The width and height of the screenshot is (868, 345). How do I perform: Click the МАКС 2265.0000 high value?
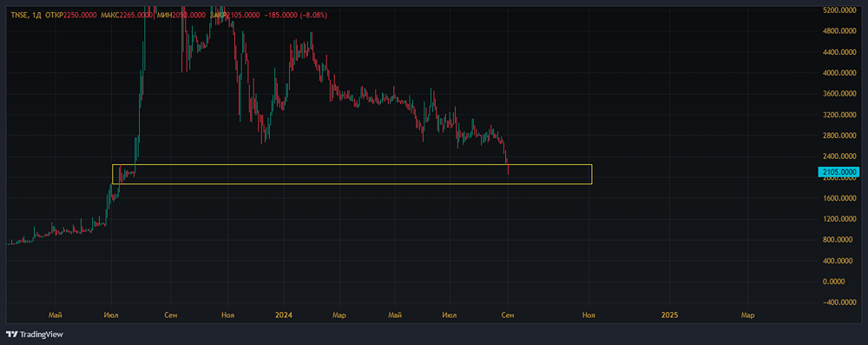[x=126, y=16]
